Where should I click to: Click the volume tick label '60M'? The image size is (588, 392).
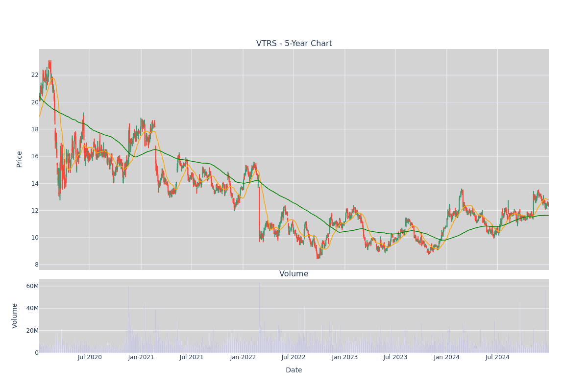coord(32,286)
